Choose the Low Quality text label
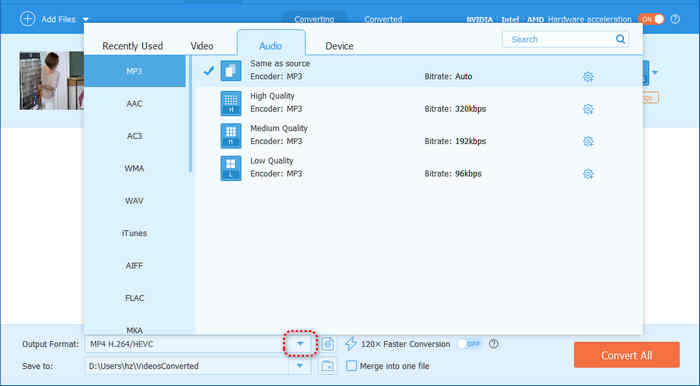This screenshot has height=386, width=700. [x=271, y=161]
